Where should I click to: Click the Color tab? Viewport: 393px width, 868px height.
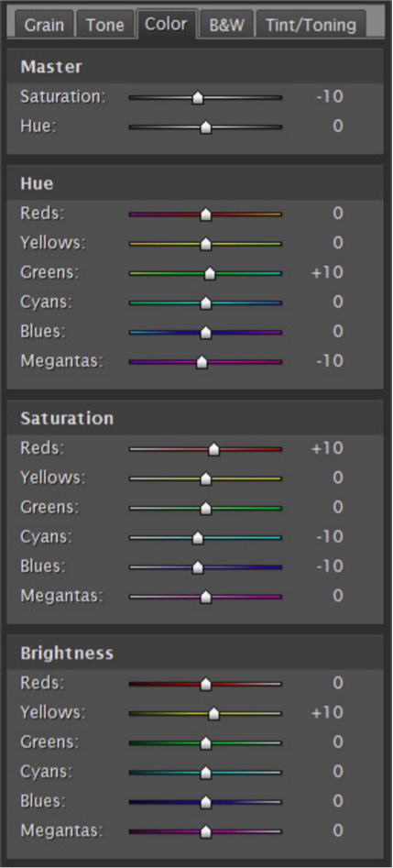(x=166, y=24)
